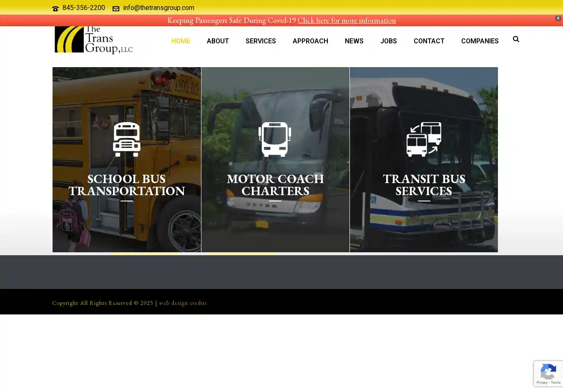The image size is (563, 392).
Task: Dismiss the Covid-19 banner with X
Action: (558, 18)
